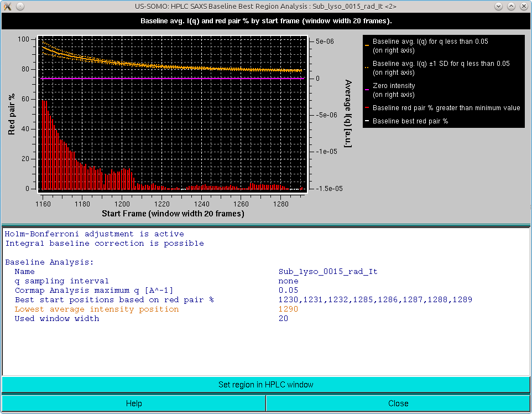
Task: Click the maximize arrow icon on title bar
Action: tap(510, 6)
